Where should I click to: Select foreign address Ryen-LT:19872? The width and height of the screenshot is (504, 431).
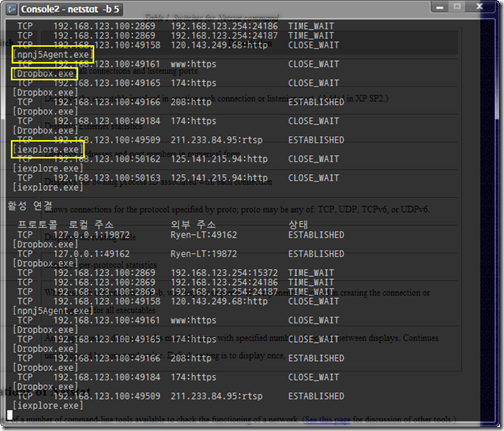click(204, 254)
